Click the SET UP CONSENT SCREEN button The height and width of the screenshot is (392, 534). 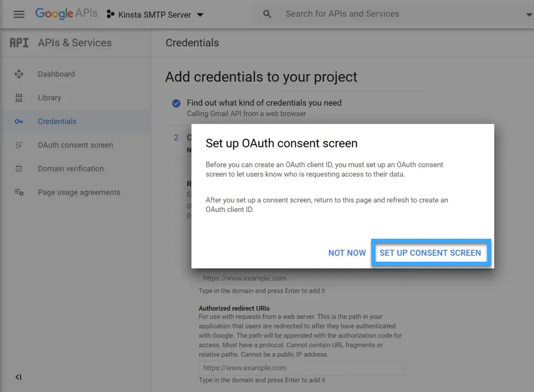click(x=431, y=252)
